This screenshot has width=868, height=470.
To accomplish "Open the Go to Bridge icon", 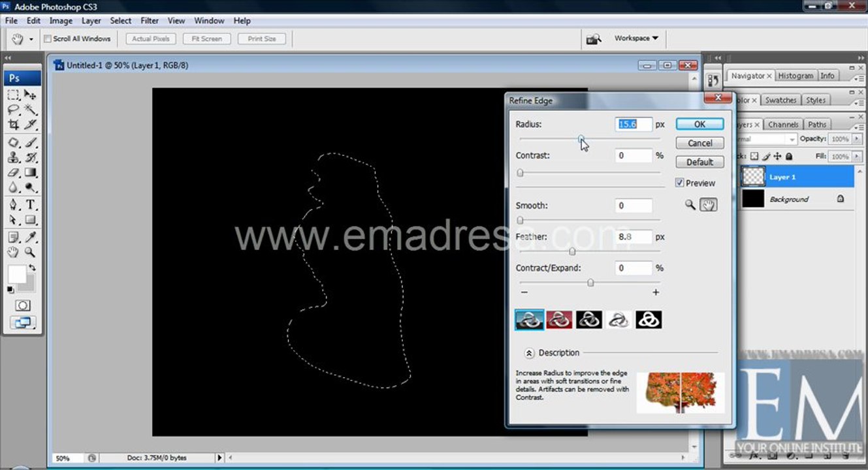I will click(x=594, y=39).
